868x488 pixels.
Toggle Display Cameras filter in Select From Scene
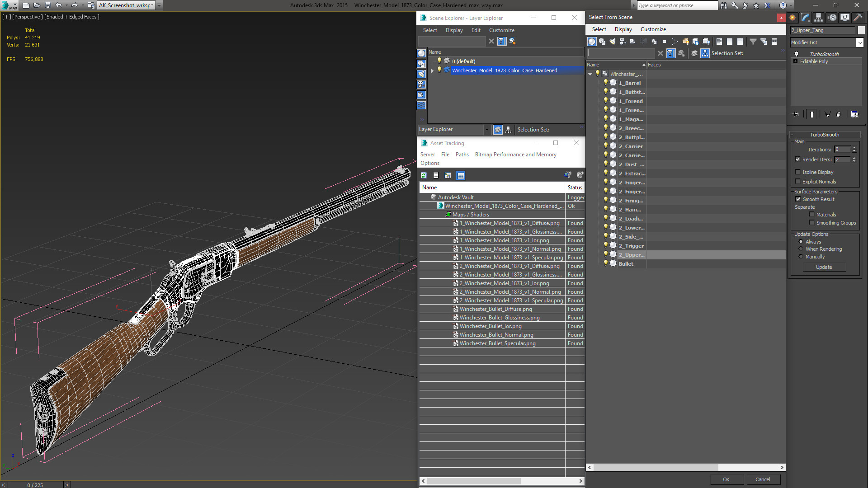tap(623, 42)
